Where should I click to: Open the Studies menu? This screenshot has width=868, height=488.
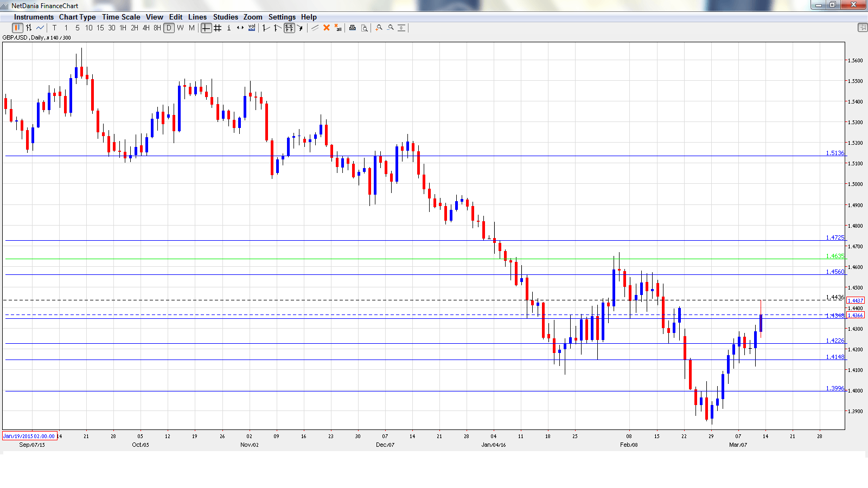225,17
